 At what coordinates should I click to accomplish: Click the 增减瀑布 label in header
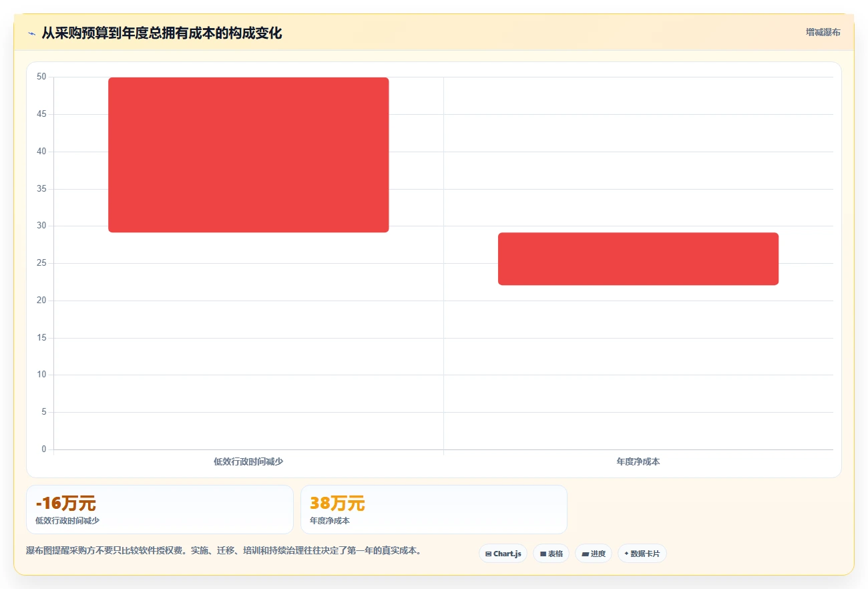coord(823,32)
